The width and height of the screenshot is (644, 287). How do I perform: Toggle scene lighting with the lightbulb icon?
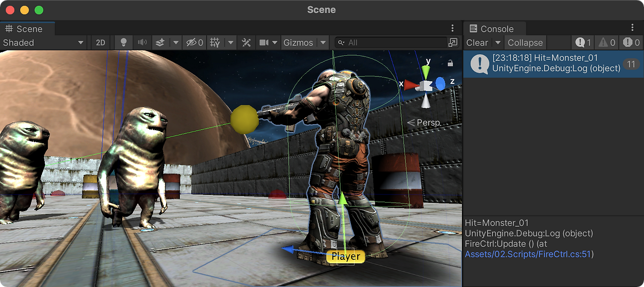[x=123, y=43]
